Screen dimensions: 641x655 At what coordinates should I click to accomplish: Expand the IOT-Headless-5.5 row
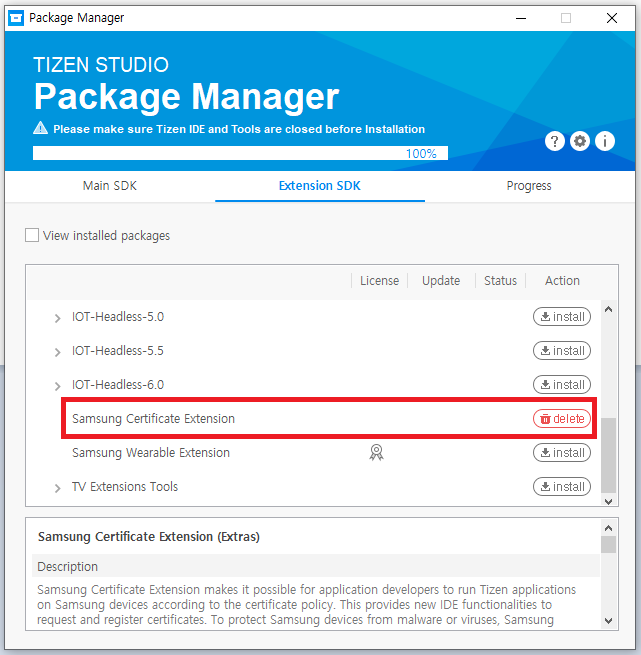coord(57,352)
